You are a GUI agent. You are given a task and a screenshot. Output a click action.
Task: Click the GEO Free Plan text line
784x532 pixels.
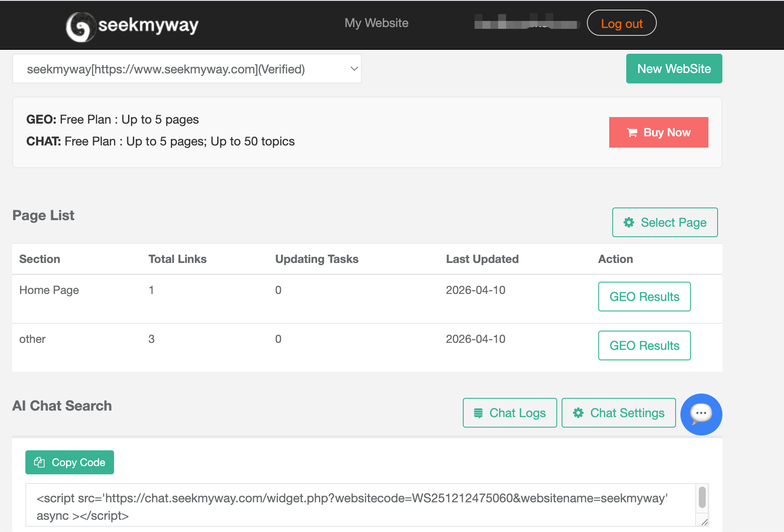coord(112,120)
